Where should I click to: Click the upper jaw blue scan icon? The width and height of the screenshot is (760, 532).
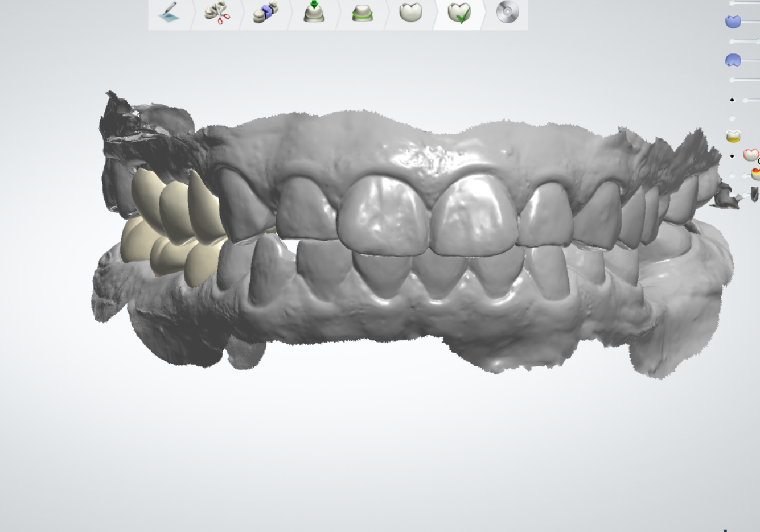[x=733, y=22]
